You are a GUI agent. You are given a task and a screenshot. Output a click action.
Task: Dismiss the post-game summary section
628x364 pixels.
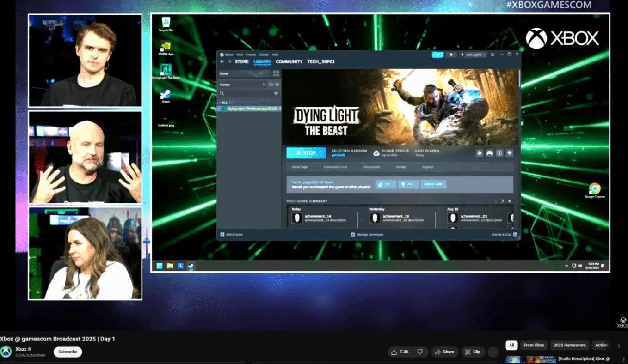[510, 201]
